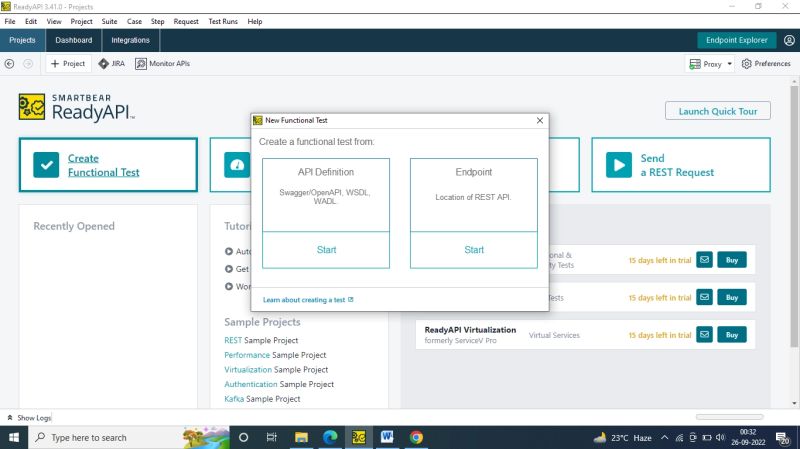The height and width of the screenshot is (449, 800).
Task: Open the REST Sample Project
Action: tap(261, 340)
